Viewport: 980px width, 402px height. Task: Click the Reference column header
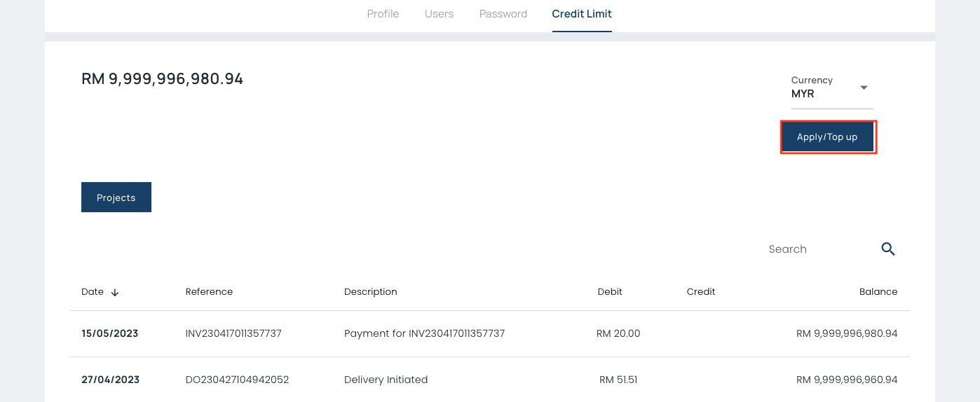pos(209,292)
